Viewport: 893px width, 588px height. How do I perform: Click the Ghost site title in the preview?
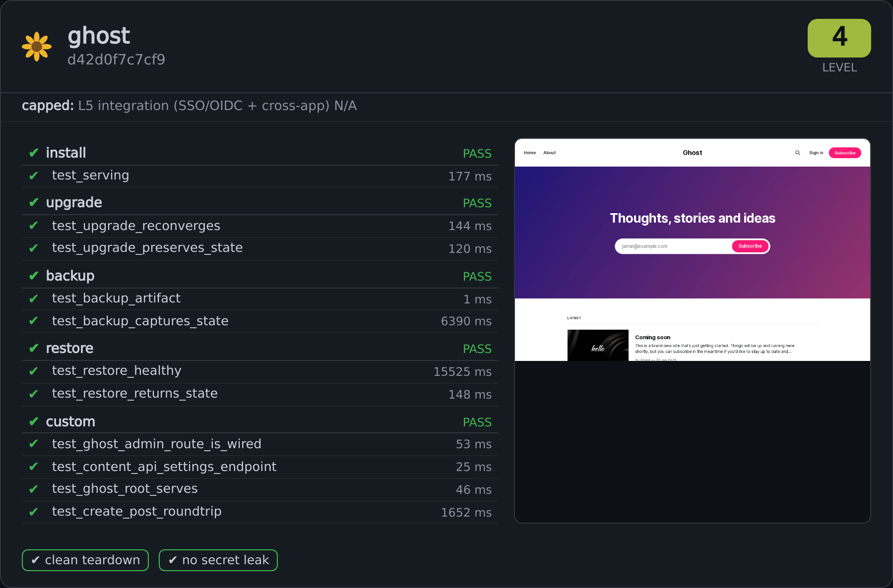tap(693, 153)
